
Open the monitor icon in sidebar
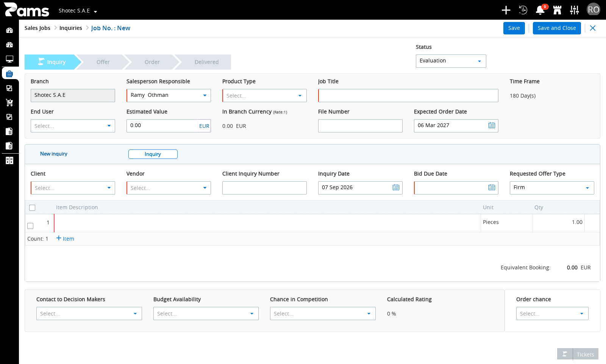pyautogui.click(x=9, y=59)
